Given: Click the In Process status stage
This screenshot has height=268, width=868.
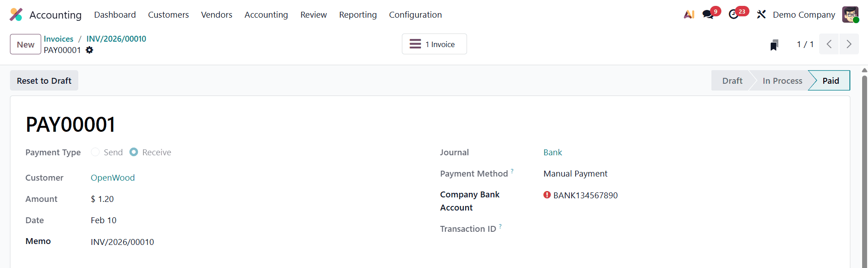Looking at the screenshot, I should [x=782, y=80].
